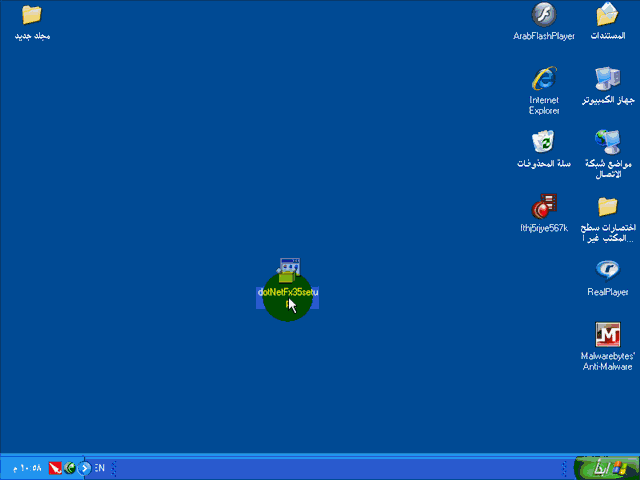Select the fthj5rjye567k desktop icon
The height and width of the screenshot is (480, 640).
coord(543,207)
